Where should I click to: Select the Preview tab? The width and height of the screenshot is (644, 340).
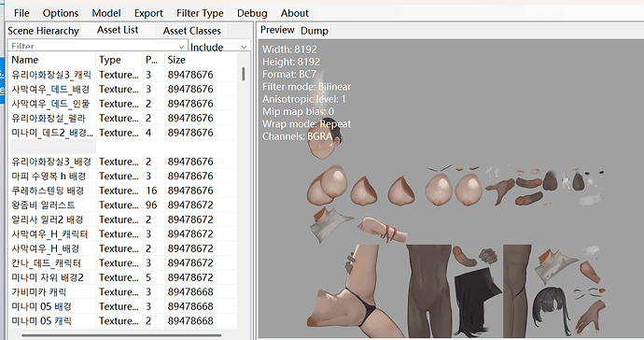pyautogui.click(x=277, y=30)
